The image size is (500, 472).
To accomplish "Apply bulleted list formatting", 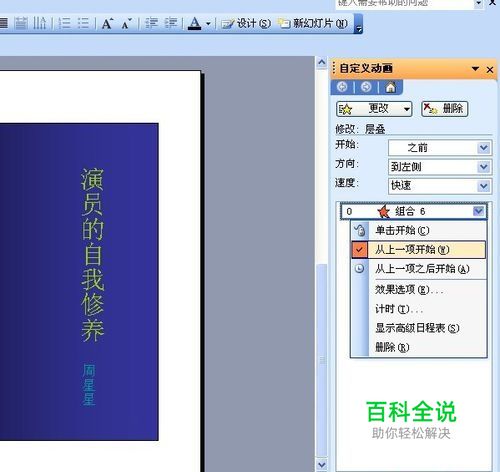I will [83, 23].
